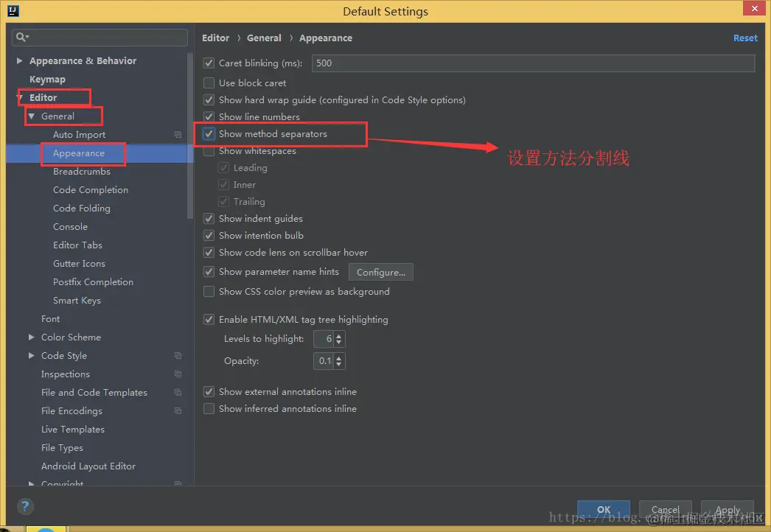The height and width of the screenshot is (532, 771).
Task: Click project-level icon beside Auto Import
Action: 178,134
